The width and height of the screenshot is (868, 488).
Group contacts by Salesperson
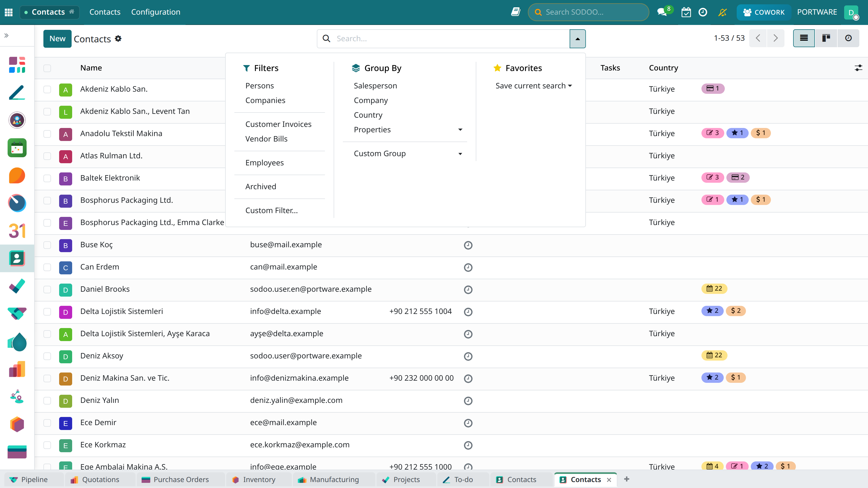tap(375, 86)
